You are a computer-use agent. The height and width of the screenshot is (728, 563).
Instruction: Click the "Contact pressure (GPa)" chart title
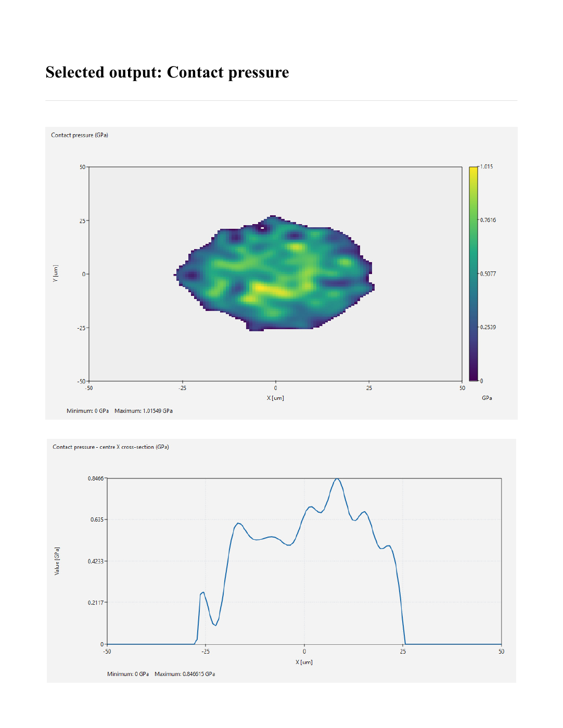(x=80, y=135)
